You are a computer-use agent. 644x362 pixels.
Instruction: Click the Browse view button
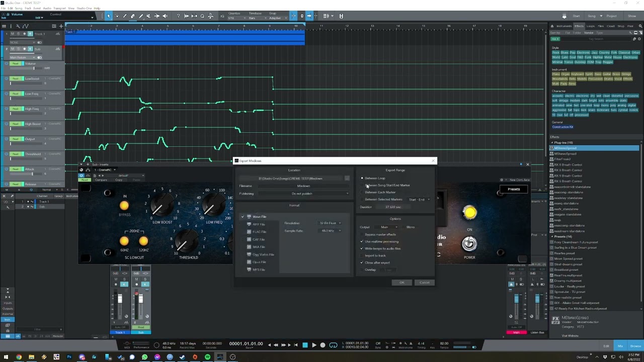635,346
